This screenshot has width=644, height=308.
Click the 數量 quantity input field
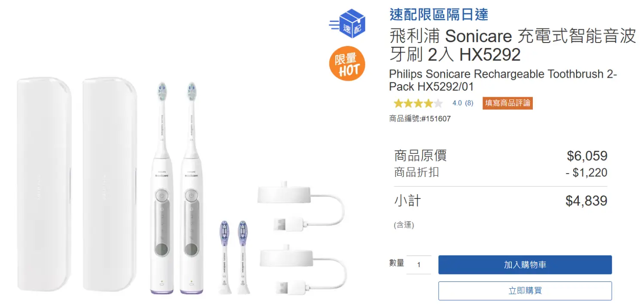(x=419, y=265)
